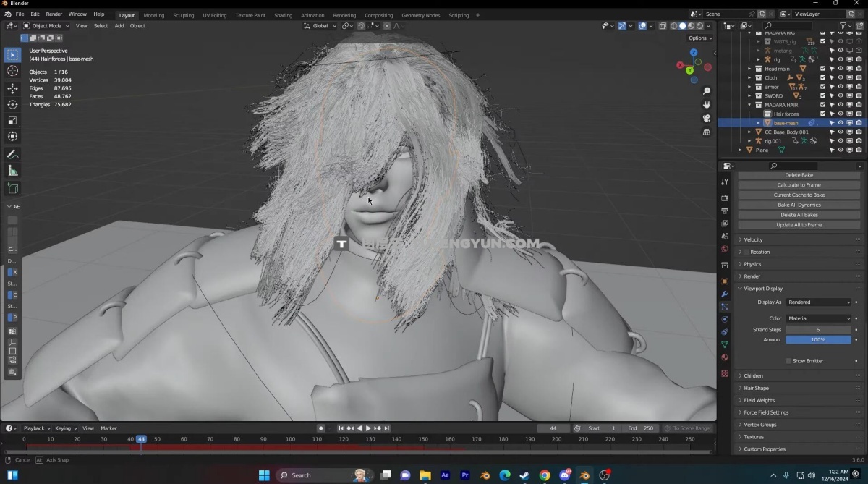This screenshot has height=484, width=868.
Task: Click Bake All Dynamics button
Action: click(x=799, y=205)
